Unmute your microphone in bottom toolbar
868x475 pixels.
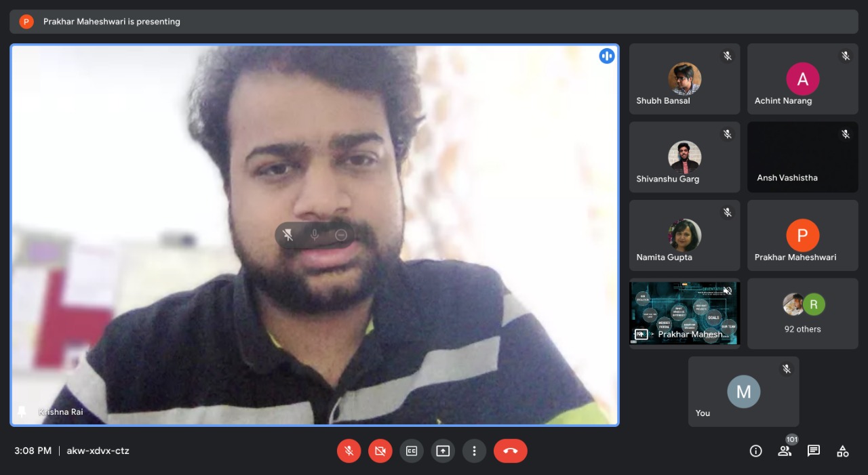349,451
